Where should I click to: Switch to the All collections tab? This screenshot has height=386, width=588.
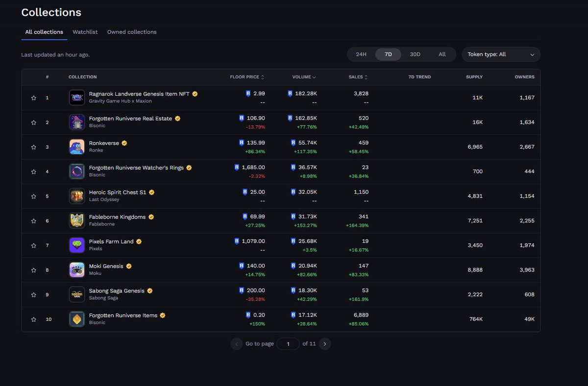click(44, 32)
